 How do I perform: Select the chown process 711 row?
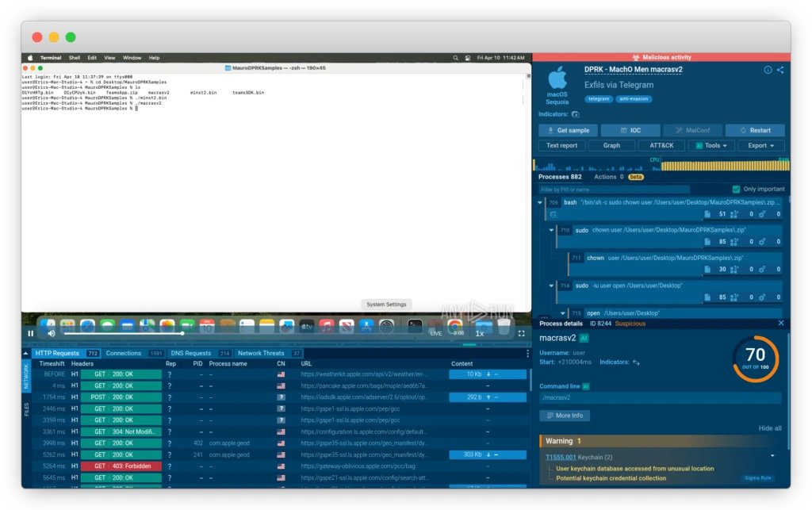676,263
